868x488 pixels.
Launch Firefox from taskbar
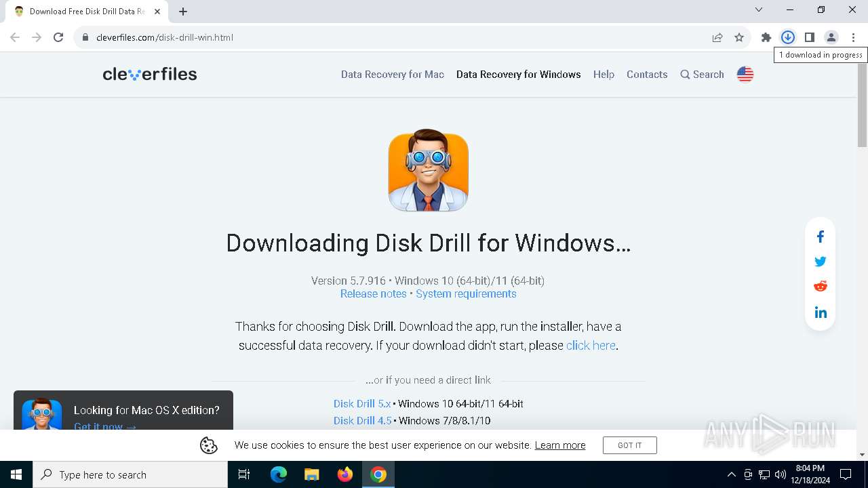click(345, 474)
